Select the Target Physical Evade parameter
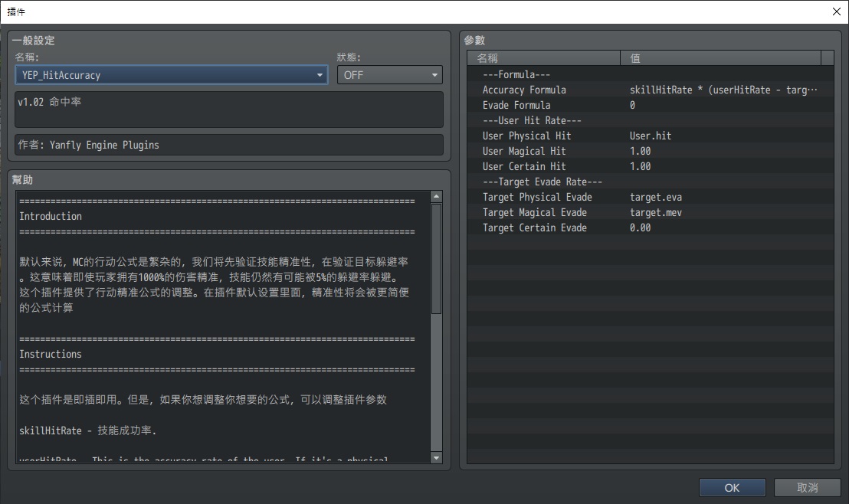The width and height of the screenshot is (849, 504). pos(651,197)
